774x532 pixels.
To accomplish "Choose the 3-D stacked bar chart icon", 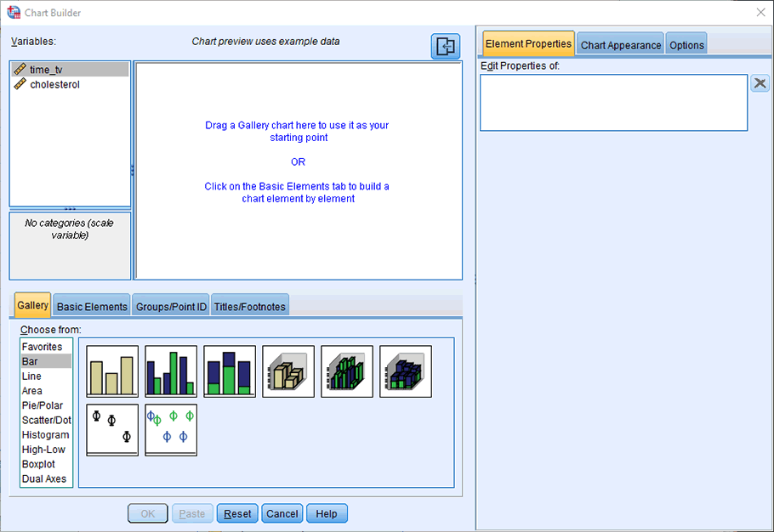I will (405, 371).
